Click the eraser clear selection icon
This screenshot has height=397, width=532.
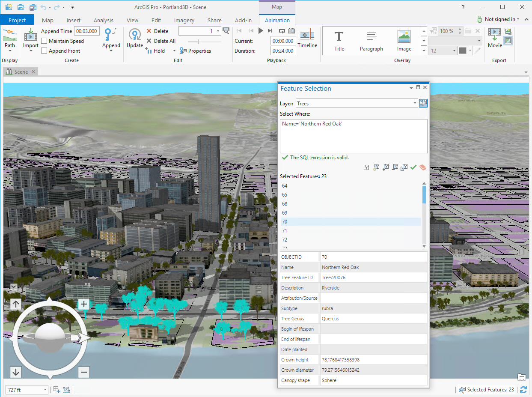(423, 167)
